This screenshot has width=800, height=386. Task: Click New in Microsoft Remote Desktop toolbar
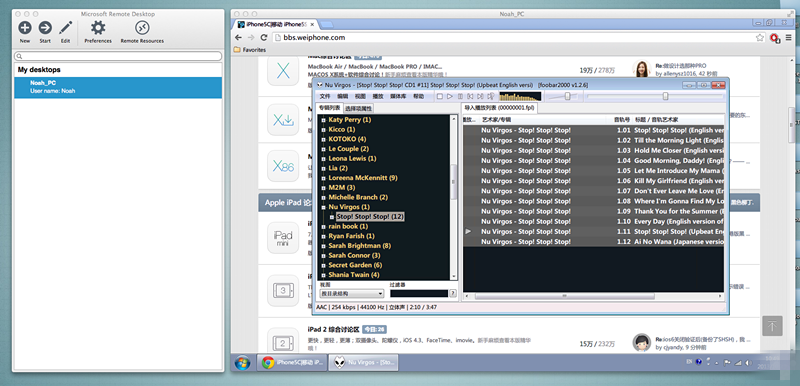click(24, 32)
